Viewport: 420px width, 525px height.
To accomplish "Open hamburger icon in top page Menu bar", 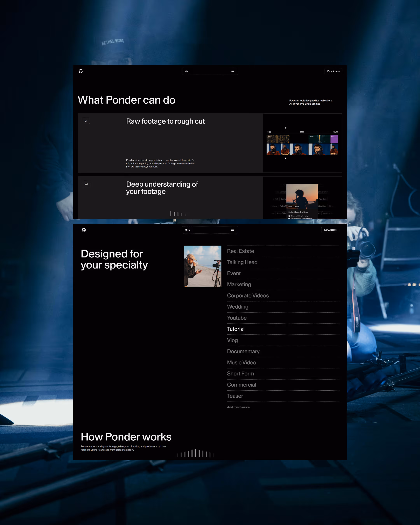I will point(233,71).
